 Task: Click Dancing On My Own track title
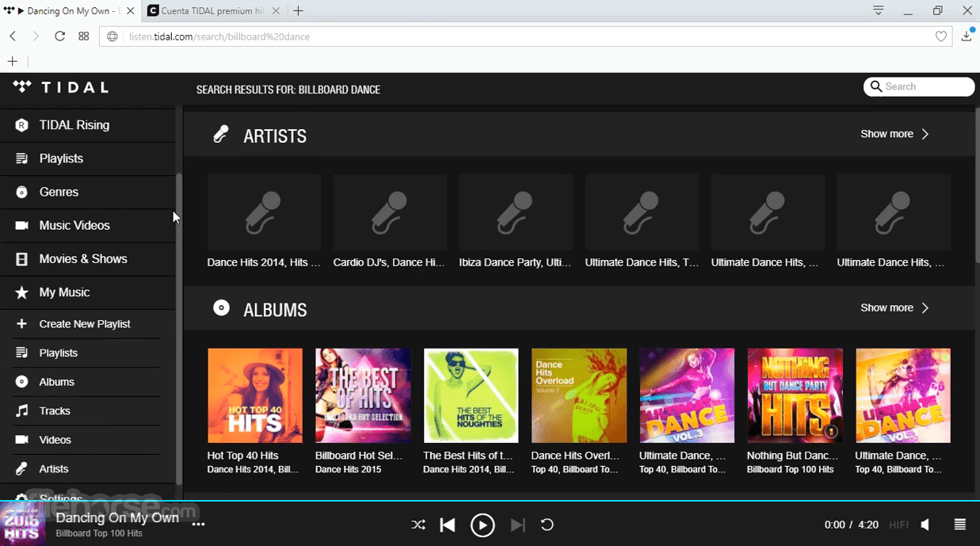(117, 517)
